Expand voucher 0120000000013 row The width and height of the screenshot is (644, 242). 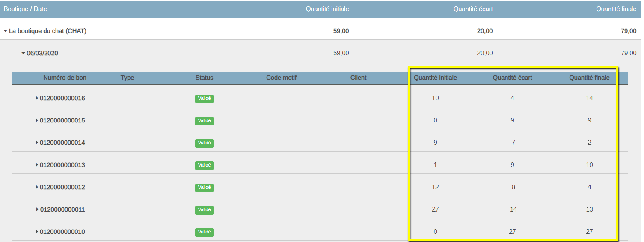(37, 165)
